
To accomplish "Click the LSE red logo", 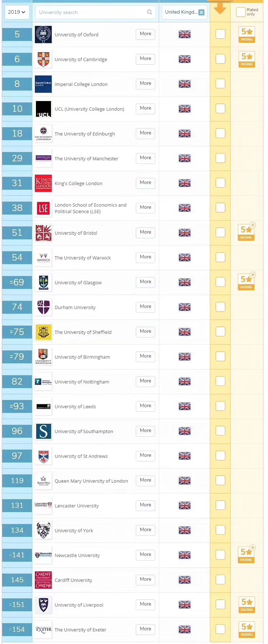I will click(43, 208).
